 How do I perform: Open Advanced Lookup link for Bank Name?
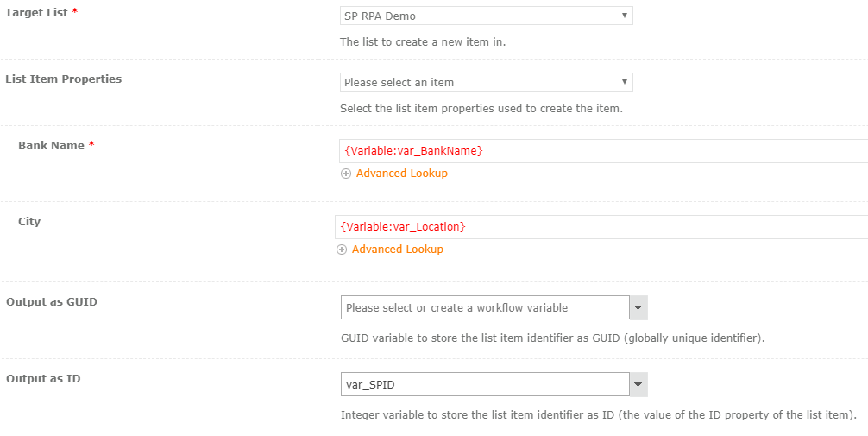[401, 174]
